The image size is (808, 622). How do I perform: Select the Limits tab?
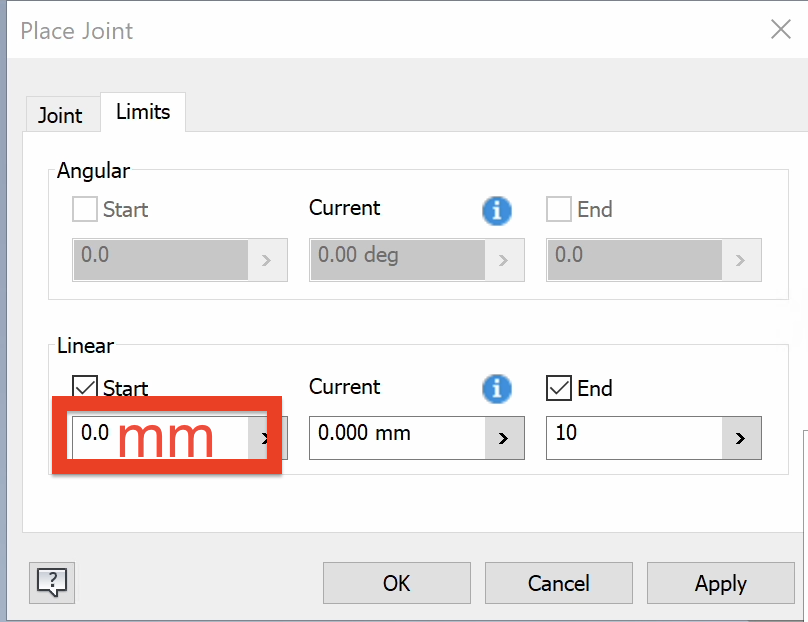coord(142,113)
